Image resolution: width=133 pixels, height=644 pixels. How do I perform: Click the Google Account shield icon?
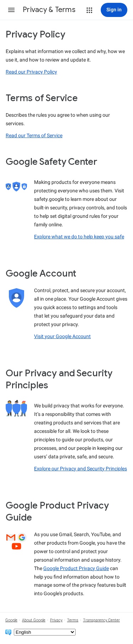tap(16, 298)
